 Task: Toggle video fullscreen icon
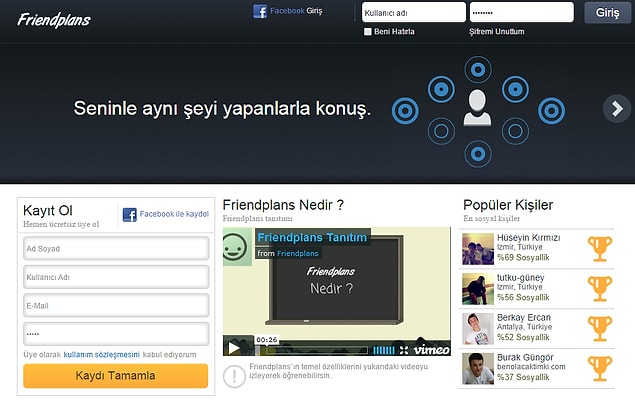[x=404, y=350]
